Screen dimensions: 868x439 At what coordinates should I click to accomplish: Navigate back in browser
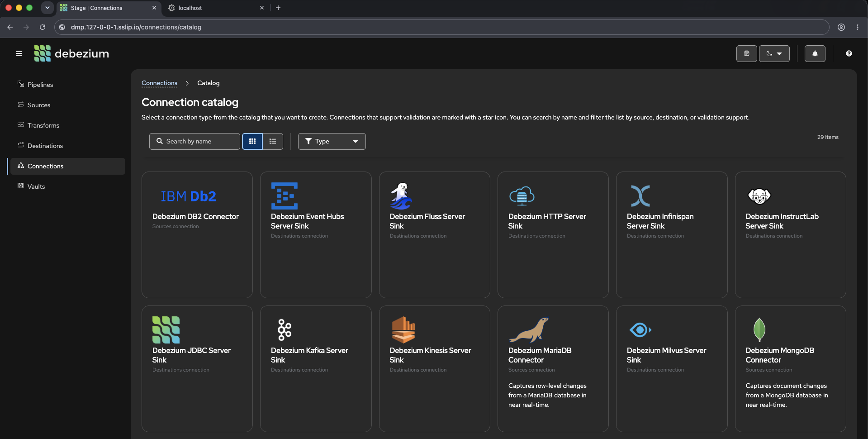tap(10, 27)
